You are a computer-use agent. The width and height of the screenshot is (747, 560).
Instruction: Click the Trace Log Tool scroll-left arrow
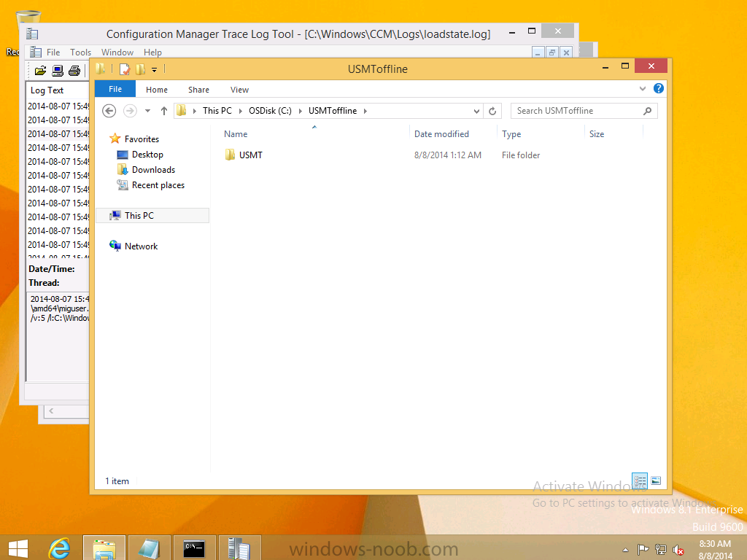[x=51, y=411]
